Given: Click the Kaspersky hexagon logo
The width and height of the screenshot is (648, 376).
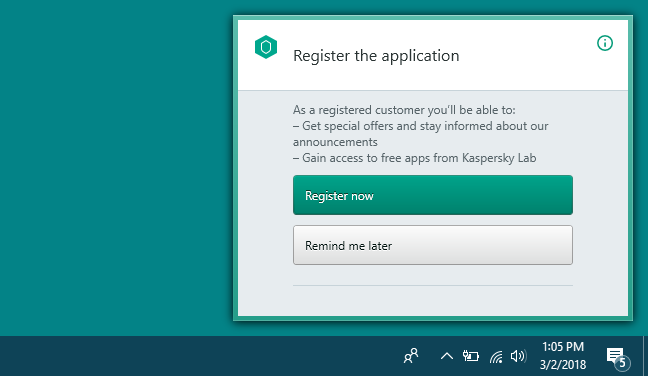Looking at the screenshot, I should coord(266,47).
